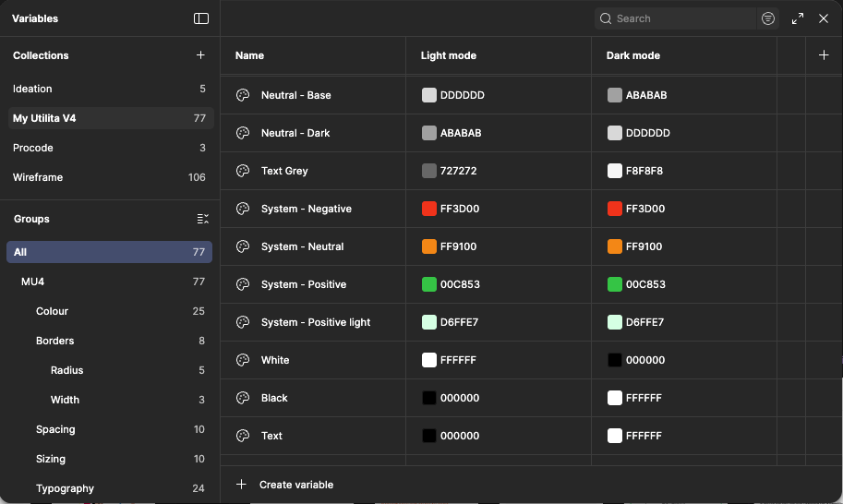Image resolution: width=843 pixels, height=504 pixels.
Task: Click the palette icon for System - Positive light
Action: tap(243, 322)
